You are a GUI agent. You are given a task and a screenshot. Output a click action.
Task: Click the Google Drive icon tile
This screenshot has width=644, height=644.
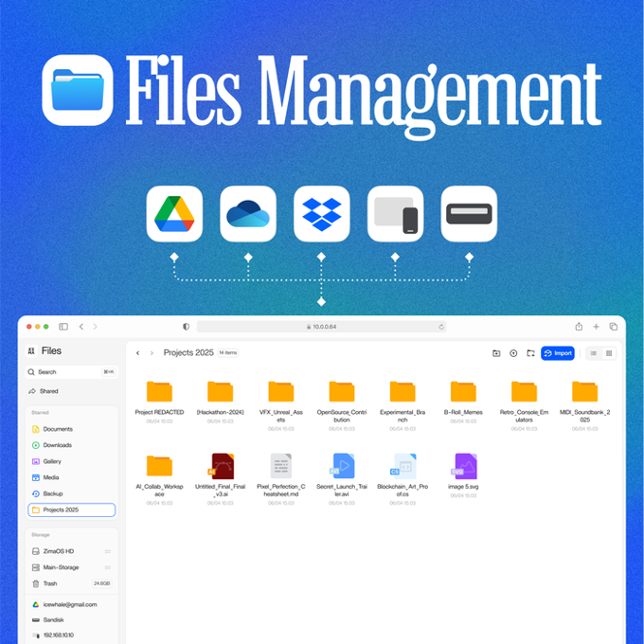tap(174, 214)
